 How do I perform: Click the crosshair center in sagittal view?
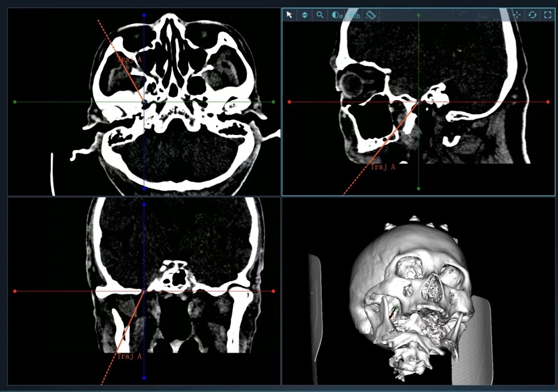coord(418,102)
